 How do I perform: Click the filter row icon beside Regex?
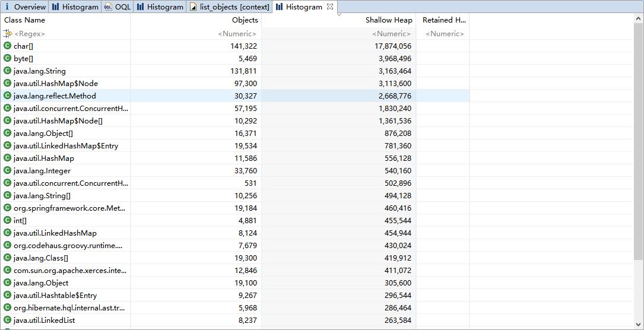click(x=8, y=34)
